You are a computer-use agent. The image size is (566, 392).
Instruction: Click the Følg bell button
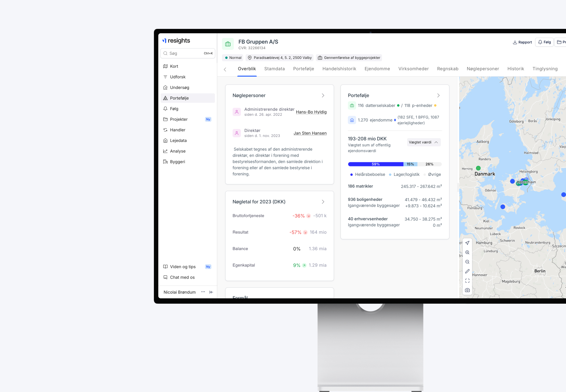544,42
